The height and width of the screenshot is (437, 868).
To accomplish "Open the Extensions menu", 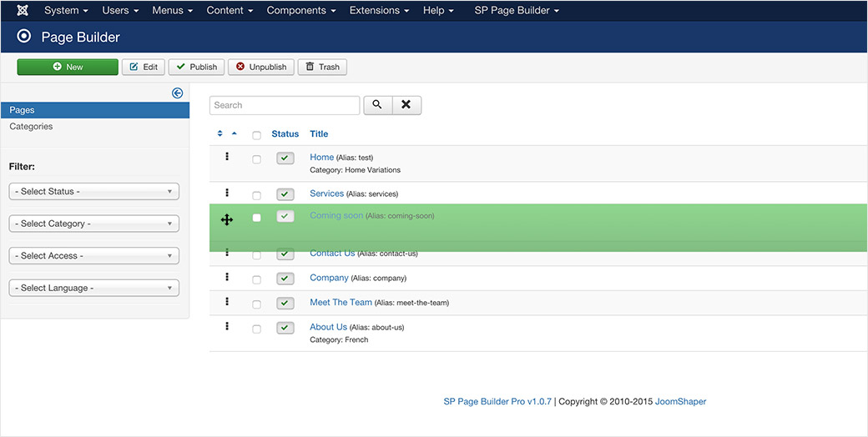I will tap(379, 11).
